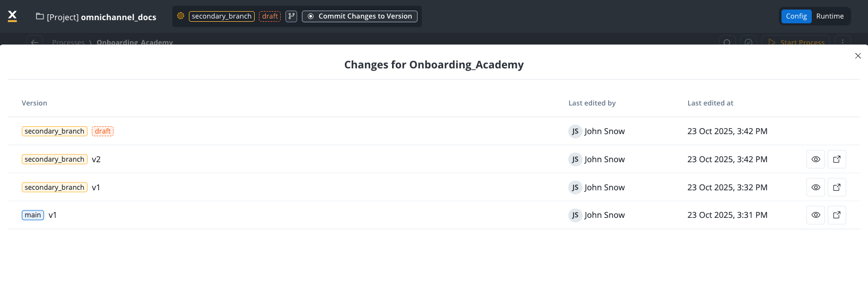Open secondary_branch v1 in new tab
The height and width of the screenshot is (308, 868).
[x=837, y=187]
